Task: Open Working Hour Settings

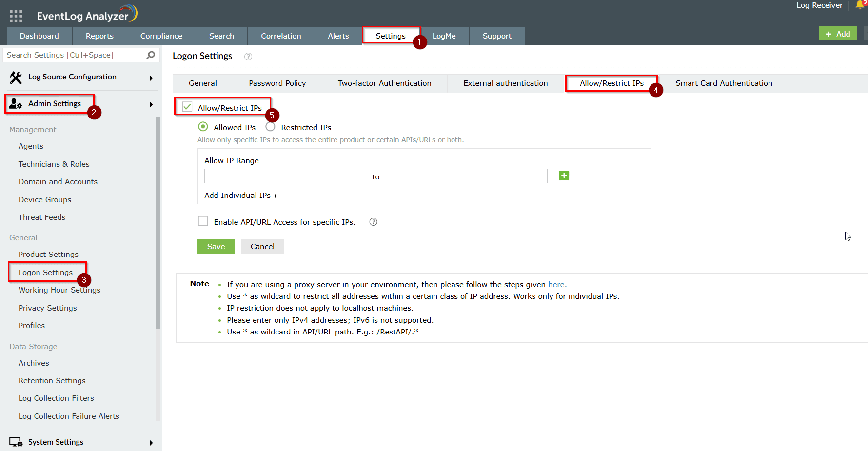Action: coord(59,290)
